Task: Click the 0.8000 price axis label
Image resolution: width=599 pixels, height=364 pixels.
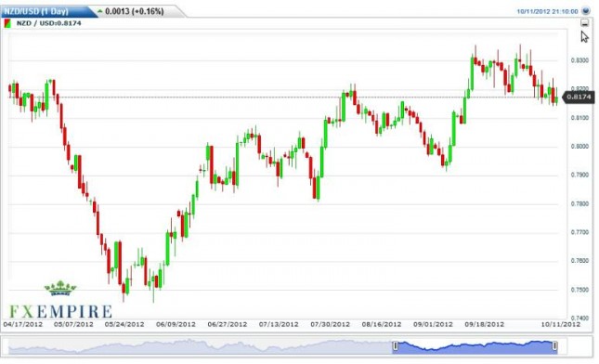Action: pos(579,147)
